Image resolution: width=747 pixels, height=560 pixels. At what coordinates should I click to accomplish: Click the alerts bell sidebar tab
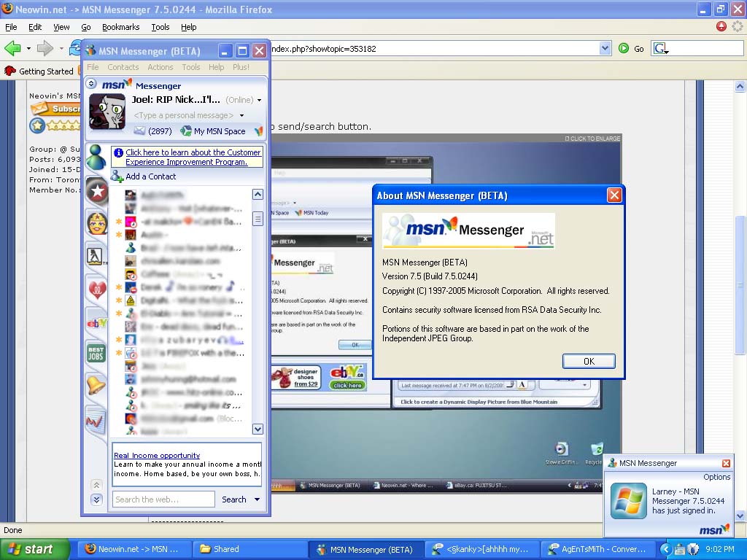pyautogui.click(x=96, y=385)
